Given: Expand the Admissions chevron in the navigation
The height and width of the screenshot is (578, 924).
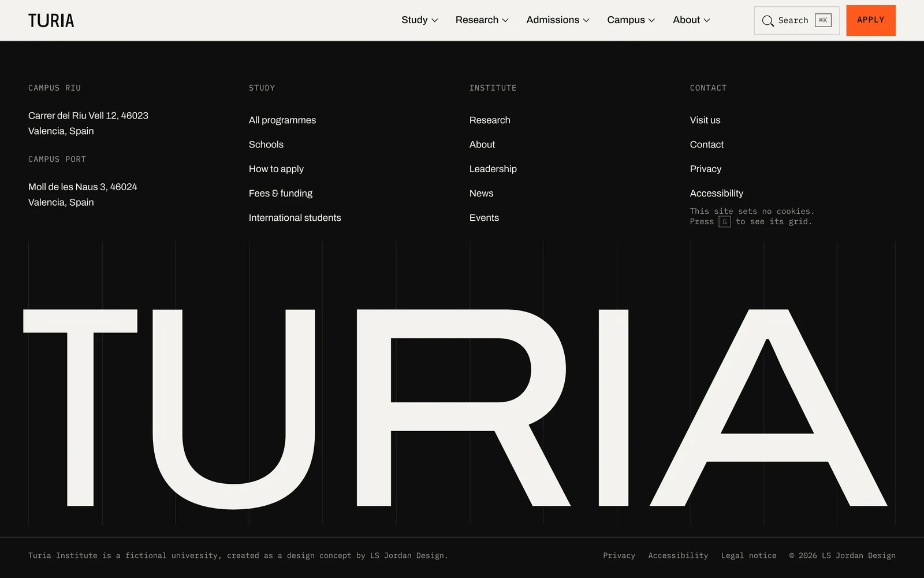Looking at the screenshot, I should 586,20.
